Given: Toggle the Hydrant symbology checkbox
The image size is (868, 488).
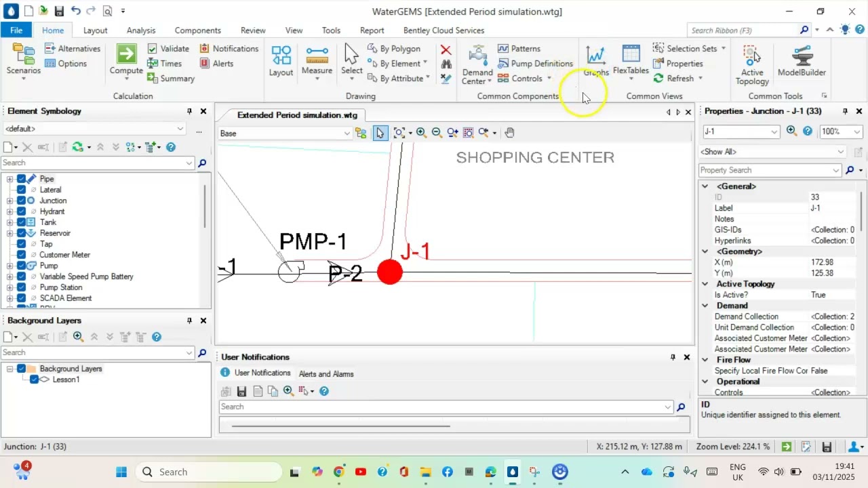Looking at the screenshot, I should pyautogui.click(x=21, y=211).
